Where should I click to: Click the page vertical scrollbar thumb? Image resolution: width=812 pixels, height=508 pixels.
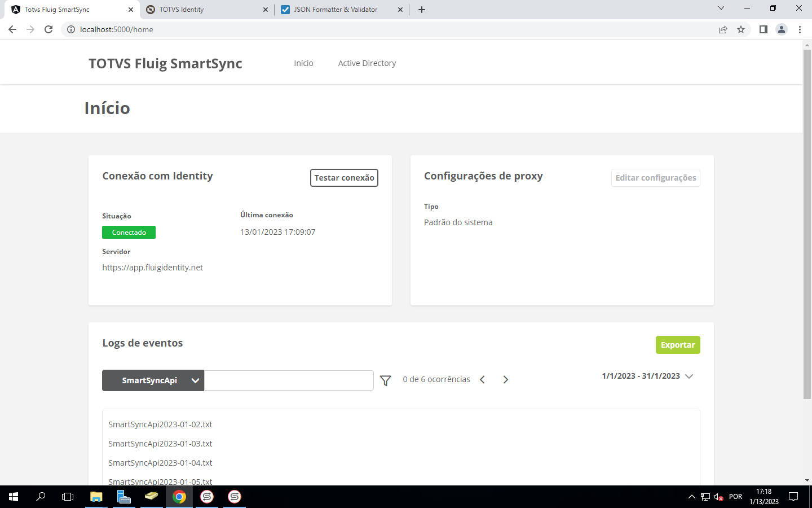[x=807, y=224]
